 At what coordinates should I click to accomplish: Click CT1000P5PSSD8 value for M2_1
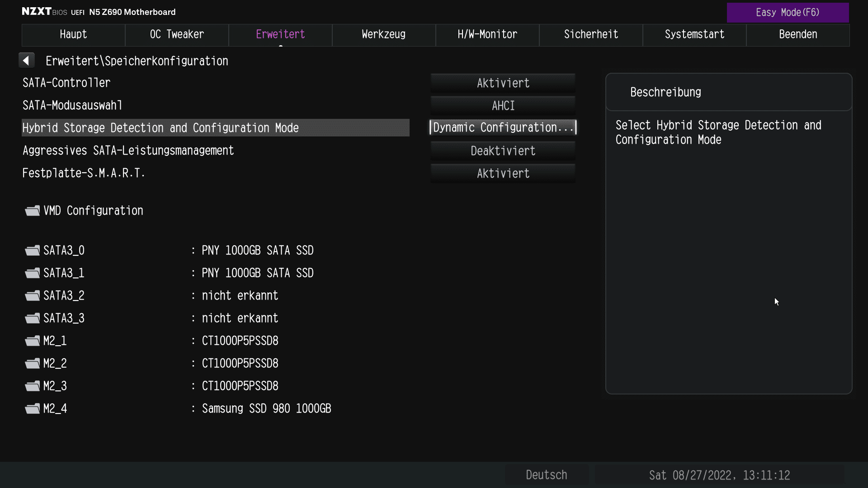click(x=240, y=341)
